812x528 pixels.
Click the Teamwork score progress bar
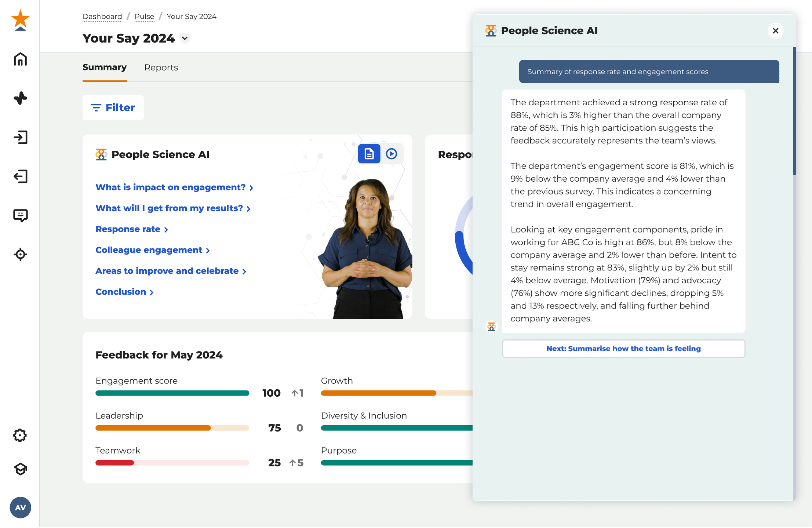172,463
